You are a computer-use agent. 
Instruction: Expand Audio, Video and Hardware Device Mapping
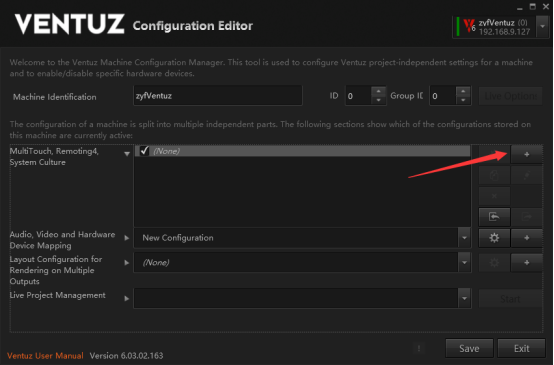127,238
